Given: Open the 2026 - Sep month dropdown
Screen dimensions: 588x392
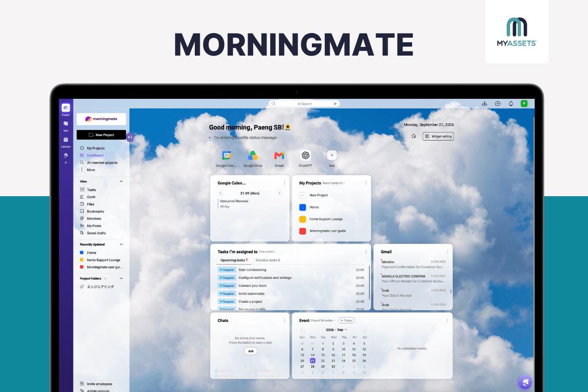Looking at the screenshot, I should click(x=337, y=330).
